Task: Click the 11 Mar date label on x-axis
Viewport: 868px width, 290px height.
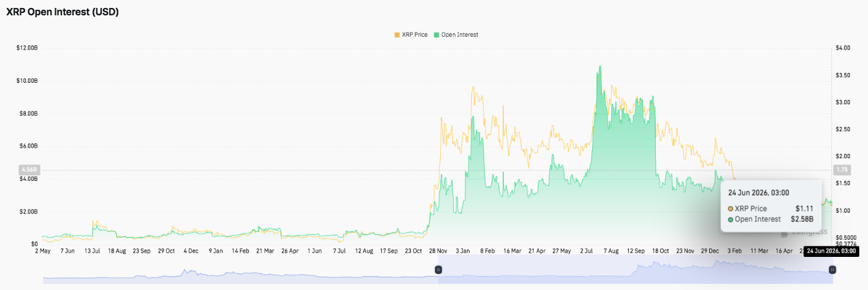Action: [759, 251]
